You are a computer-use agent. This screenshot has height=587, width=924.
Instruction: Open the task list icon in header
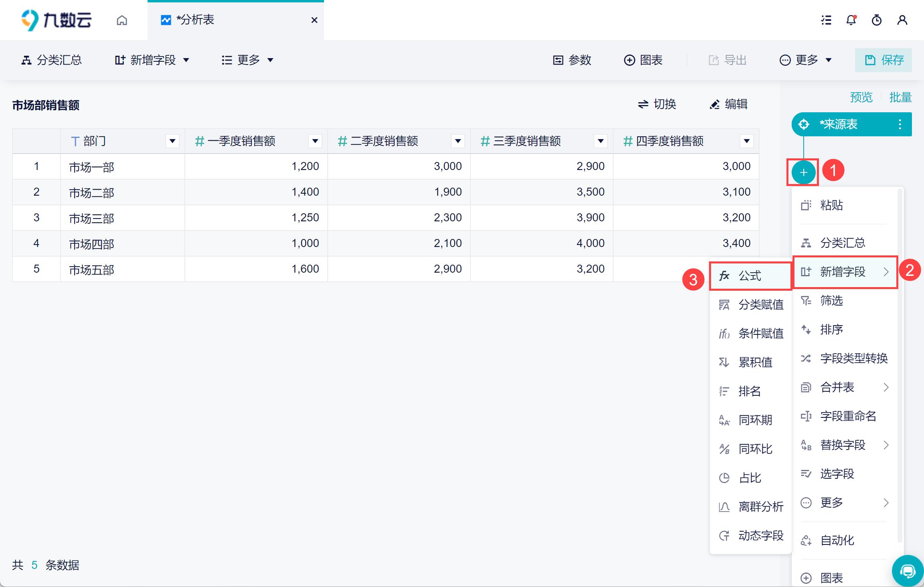(x=826, y=20)
